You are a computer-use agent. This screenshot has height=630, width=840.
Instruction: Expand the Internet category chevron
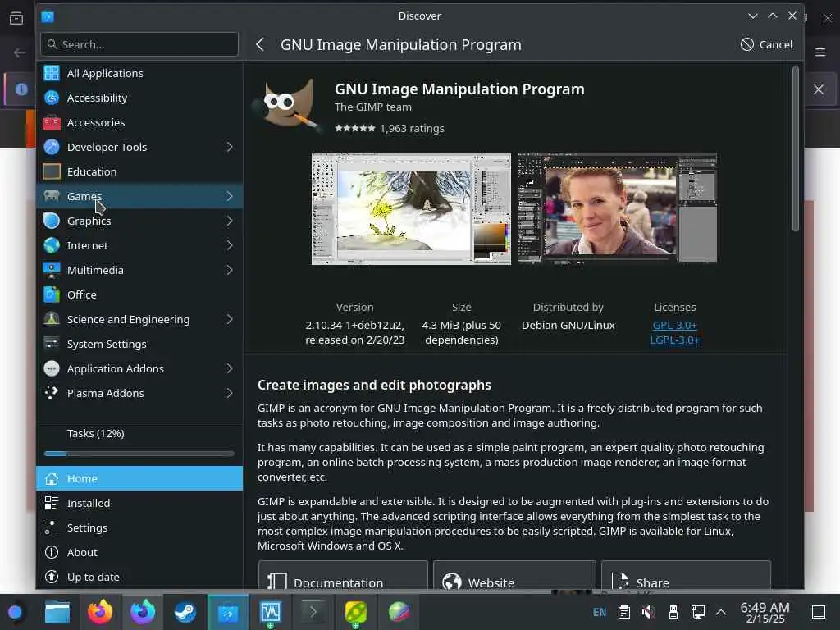[x=230, y=245]
